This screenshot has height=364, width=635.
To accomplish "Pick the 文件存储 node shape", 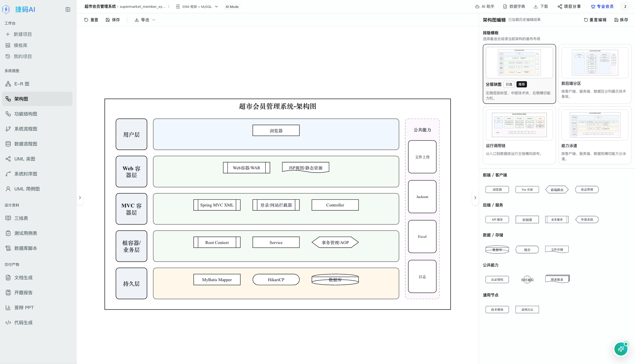I will click(x=557, y=250).
